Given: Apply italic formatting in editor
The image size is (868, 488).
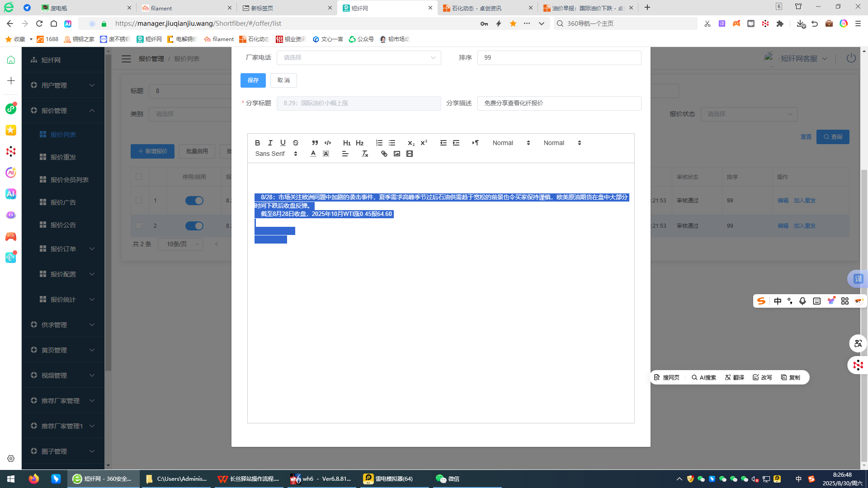Looking at the screenshot, I should (270, 143).
